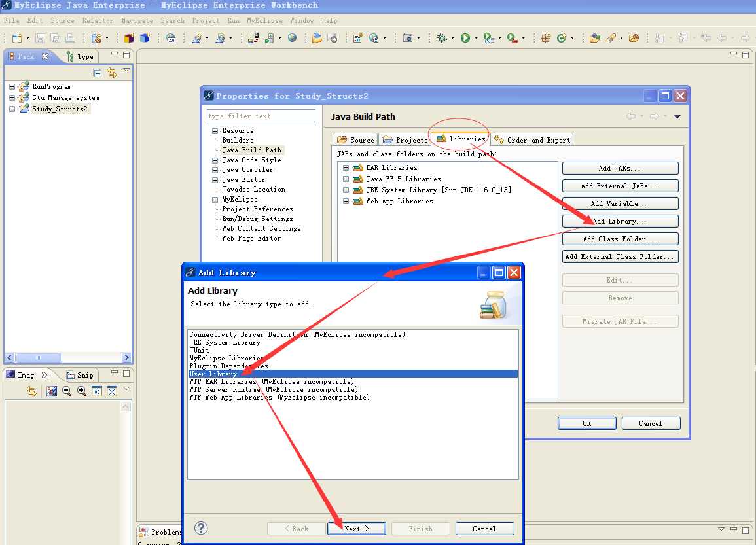
Task: Click Cancel in Add Library dialog
Action: pos(484,529)
